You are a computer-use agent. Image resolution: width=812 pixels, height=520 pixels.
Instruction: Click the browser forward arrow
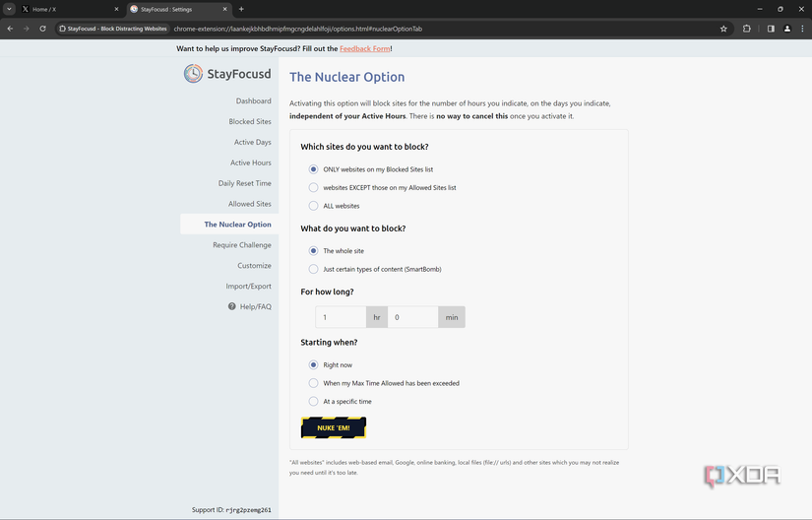pos(26,29)
